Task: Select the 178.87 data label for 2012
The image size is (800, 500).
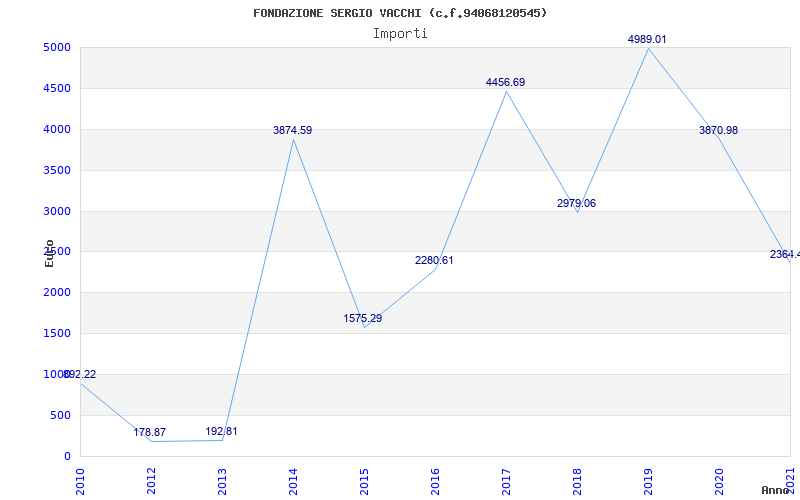Action: (149, 432)
